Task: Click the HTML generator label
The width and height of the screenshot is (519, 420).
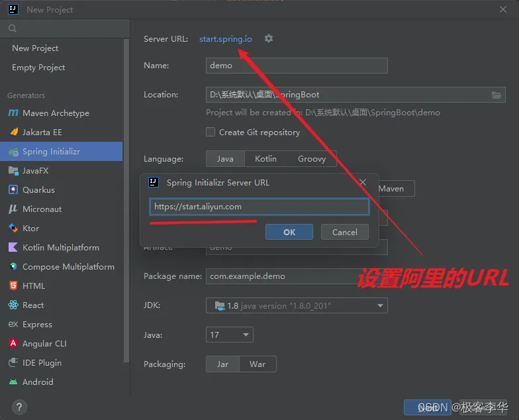Action: click(33, 286)
